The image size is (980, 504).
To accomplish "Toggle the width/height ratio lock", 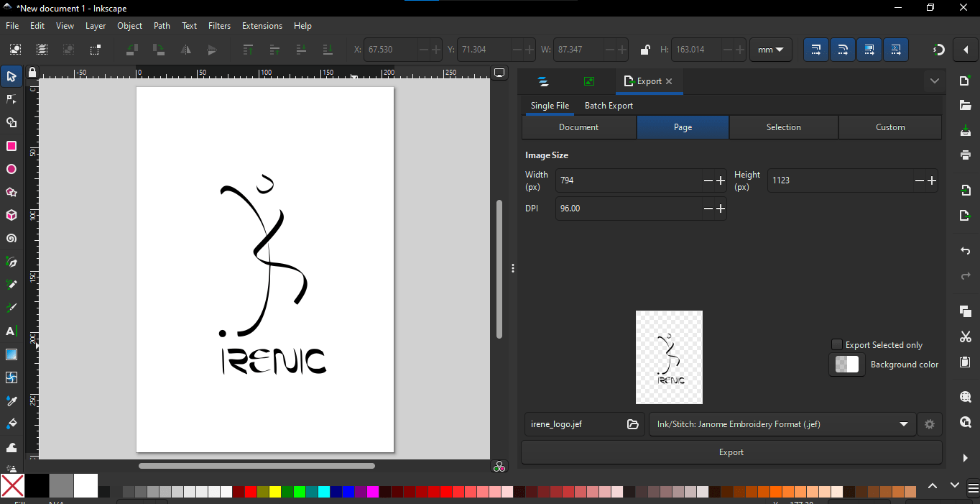I will tap(645, 50).
